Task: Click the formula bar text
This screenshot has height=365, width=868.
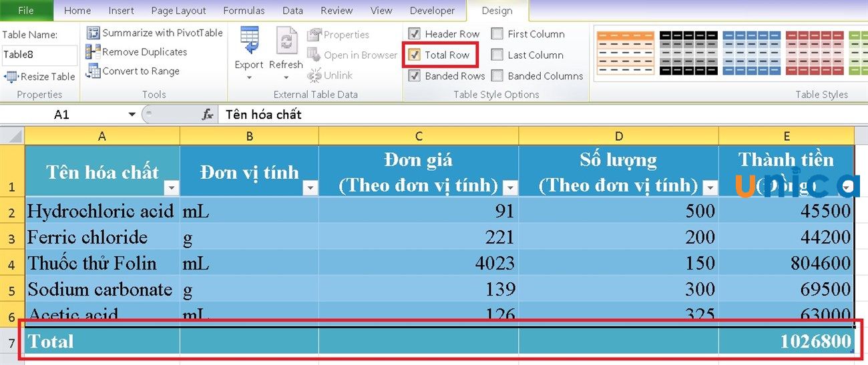Action: 264,115
